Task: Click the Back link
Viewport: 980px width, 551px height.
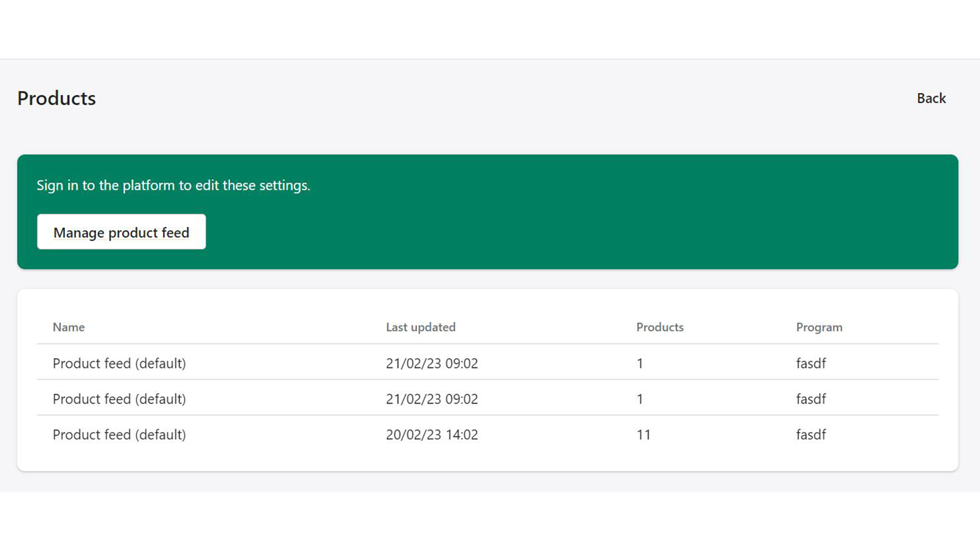Action: pyautogui.click(x=930, y=98)
